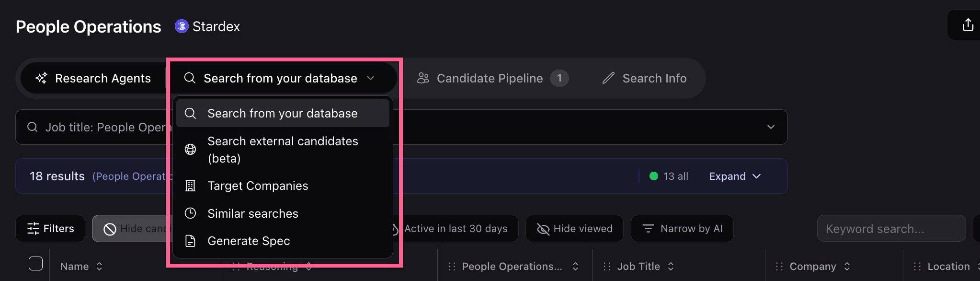Select Search from your database menu option

click(x=283, y=113)
